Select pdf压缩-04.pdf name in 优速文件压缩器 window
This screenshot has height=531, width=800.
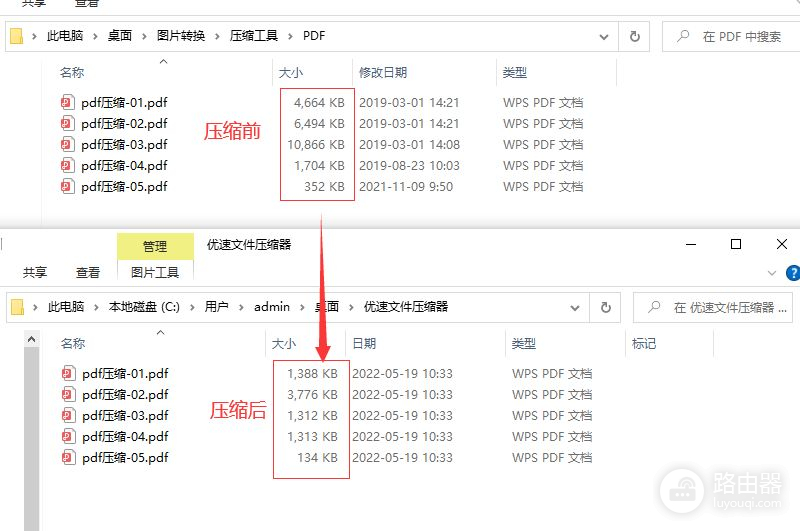(x=125, y=436)
